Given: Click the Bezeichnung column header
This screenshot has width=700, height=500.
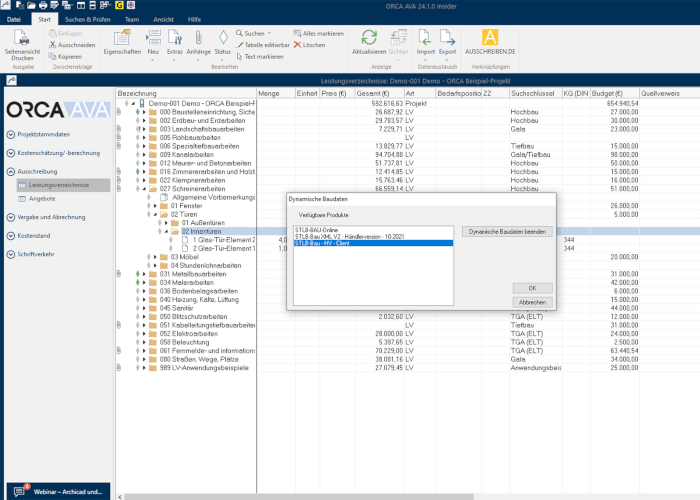Looking at the screenshot, I should 186,93.
